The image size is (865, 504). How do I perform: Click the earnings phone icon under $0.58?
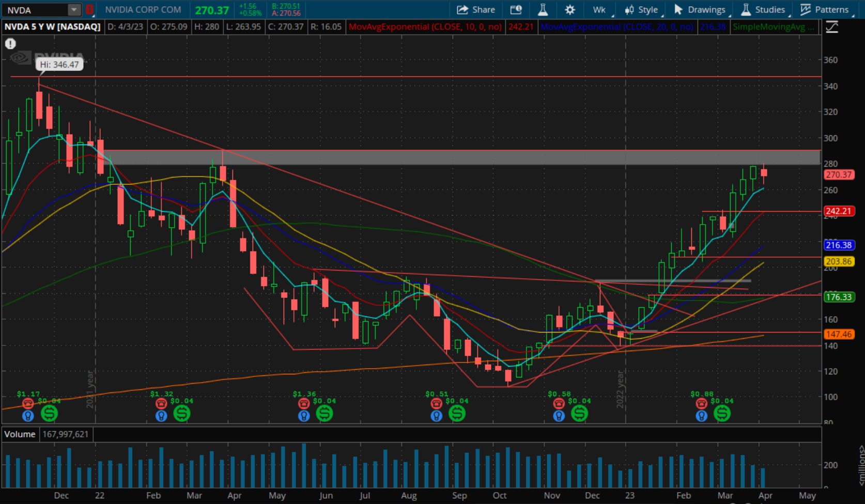(x=559, y=404)
